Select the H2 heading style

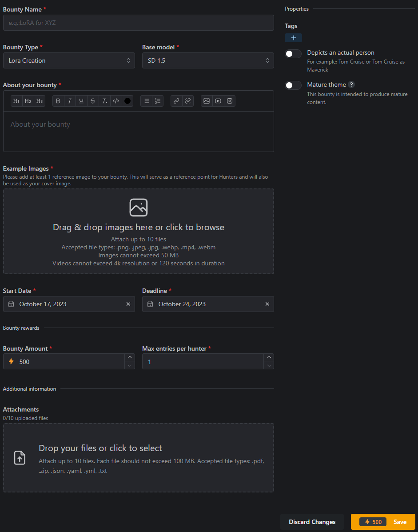pos(28,101)
